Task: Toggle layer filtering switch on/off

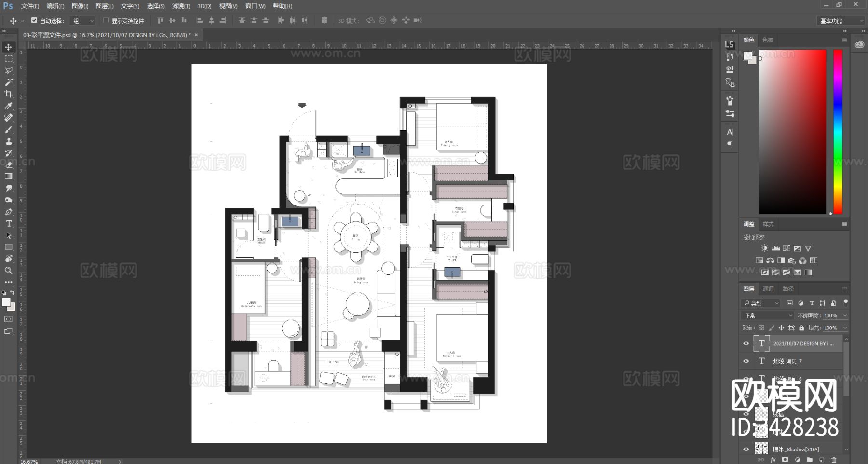Action: [x=845, y=303]
